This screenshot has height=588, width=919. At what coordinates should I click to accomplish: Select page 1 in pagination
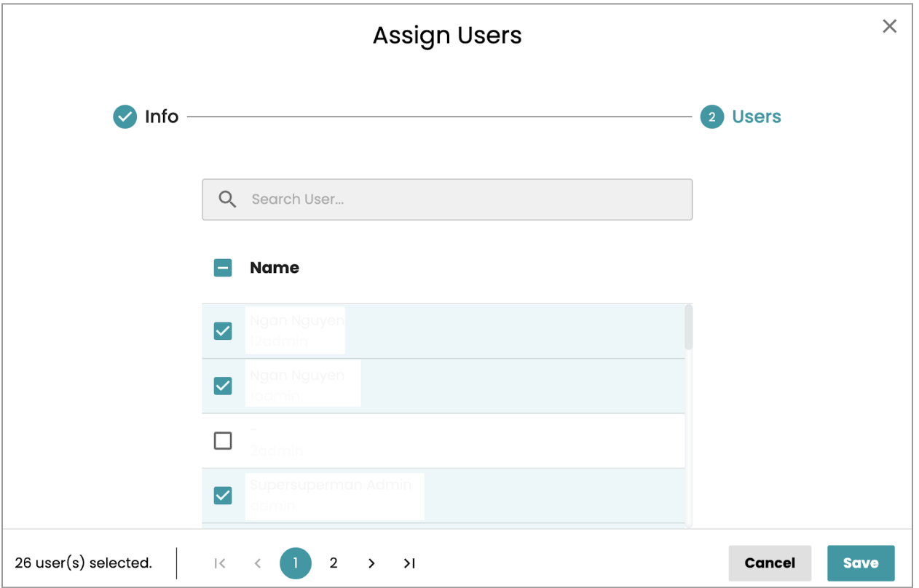pos(296,563)
